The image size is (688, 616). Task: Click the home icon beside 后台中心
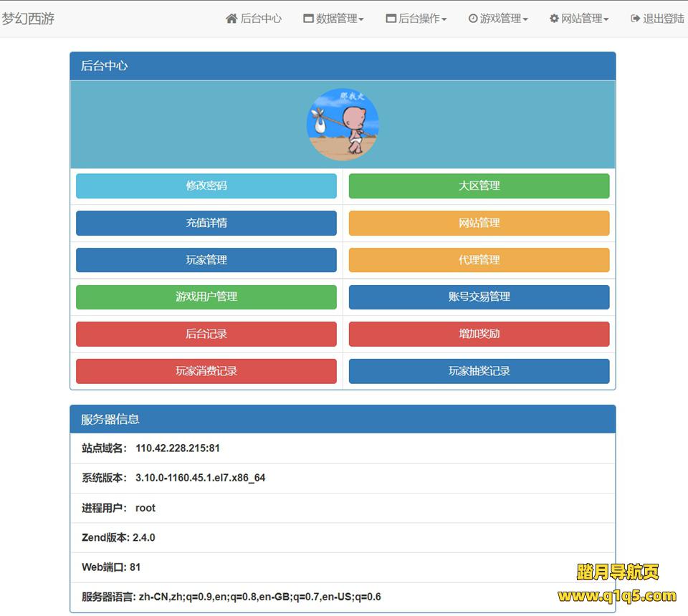pos(231,19)
